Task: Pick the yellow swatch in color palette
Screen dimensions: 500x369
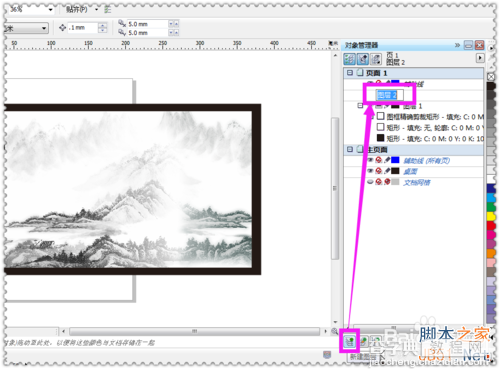Action: 491,217
